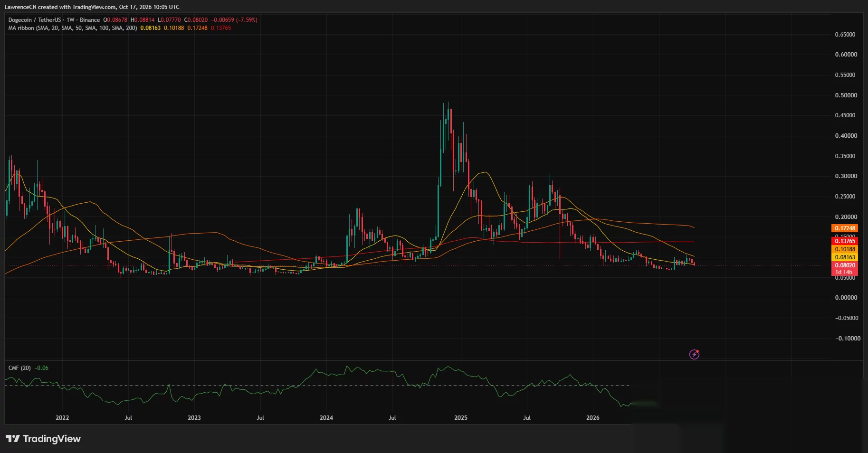Screen dimensions: 868x453
Task: Click the high price value H0.08814
Action: 143,20
